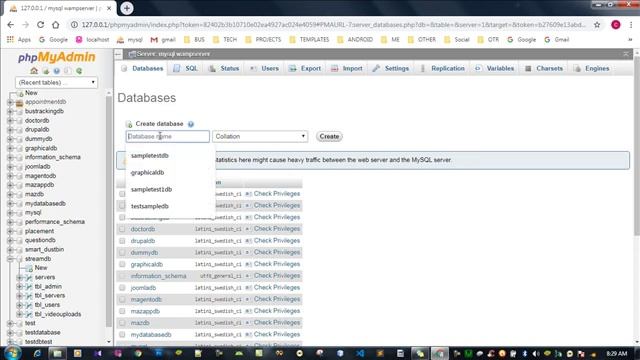640x360 pixels.
Task: Switch to the Export tab
Action: [305, 69]
